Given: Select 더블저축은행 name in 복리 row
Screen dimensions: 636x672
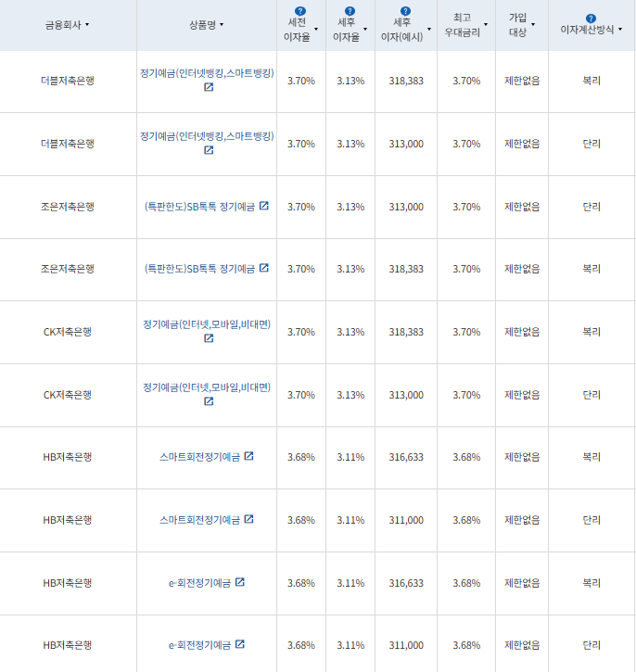Looking at the screenshot, I should click(x=68, y=81).
